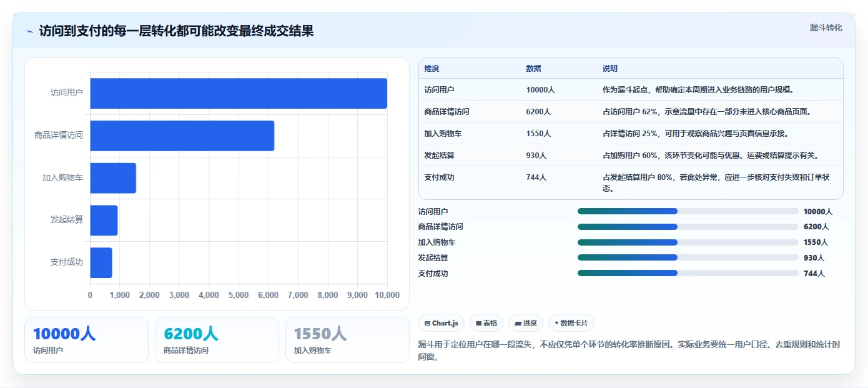
Task: Click the 6200人 商品详情访问 data card
Action: click(217, 340)
